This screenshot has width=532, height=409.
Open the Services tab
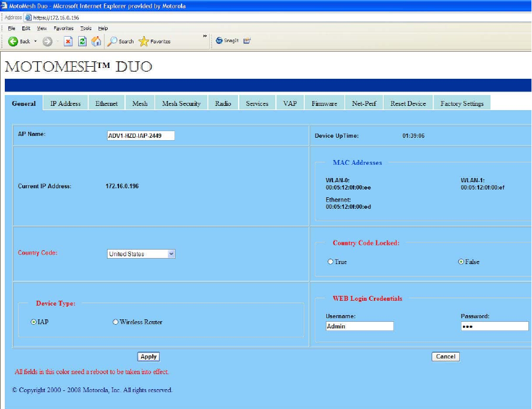[257, 103]
